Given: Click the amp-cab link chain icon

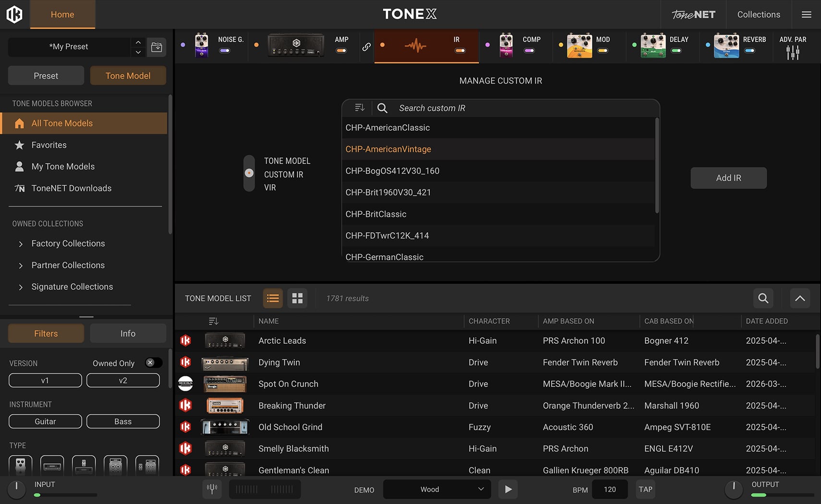Looking at the screenshot, I should 366,47.
